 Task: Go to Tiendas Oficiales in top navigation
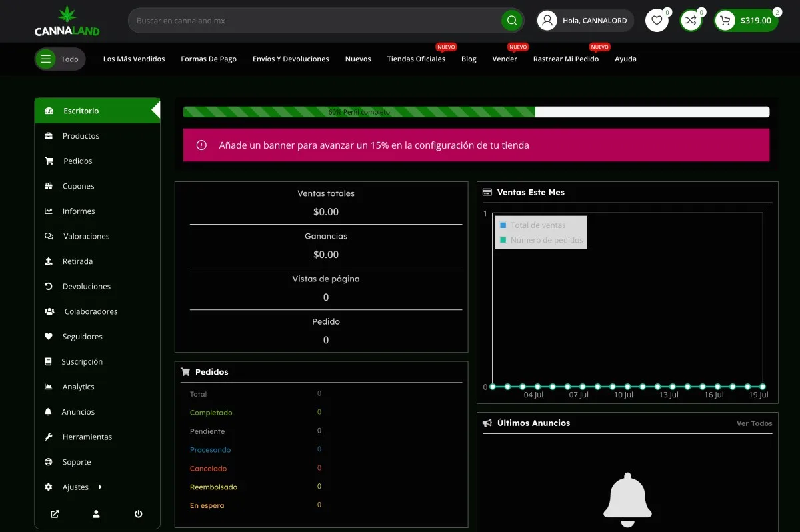coord(416,59)
